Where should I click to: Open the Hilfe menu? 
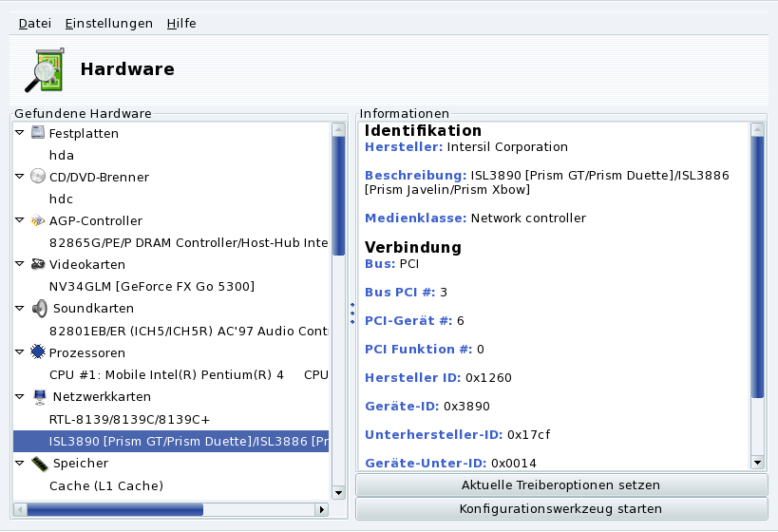180,23
